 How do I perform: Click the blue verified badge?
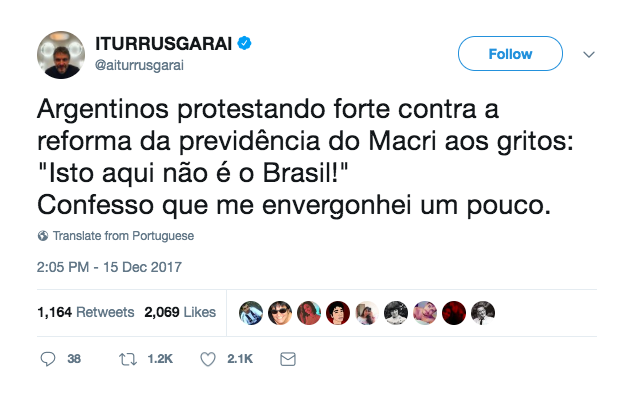pyautogui.click(x=244, y=43)
